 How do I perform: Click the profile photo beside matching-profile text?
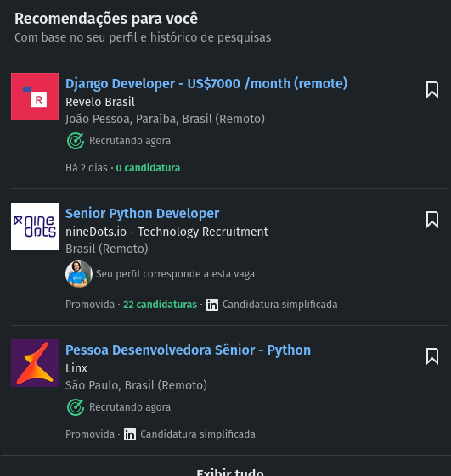pyautogui.click(x=79, y=274)
